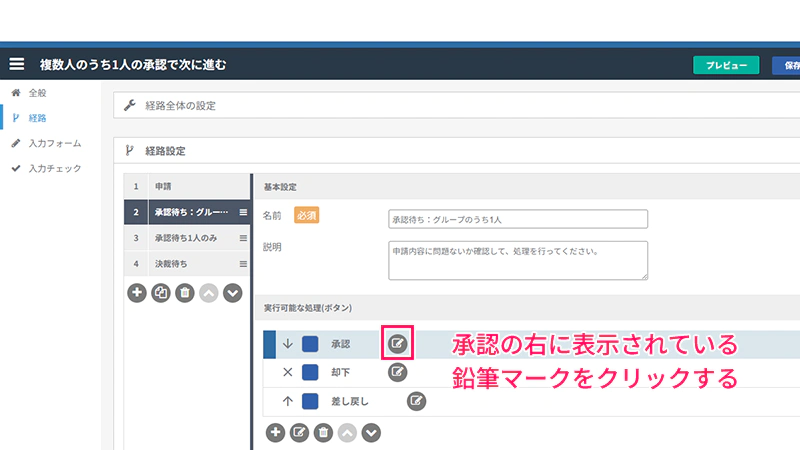800x450 pixels.
Task: Click the blue 保存 button
Action: (787, 65)
